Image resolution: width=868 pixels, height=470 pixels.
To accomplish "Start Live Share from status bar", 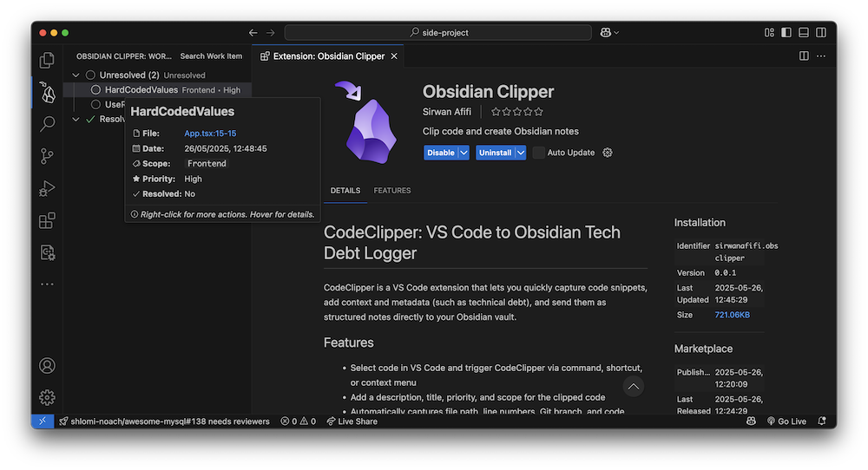I will (x=352, y=421).
